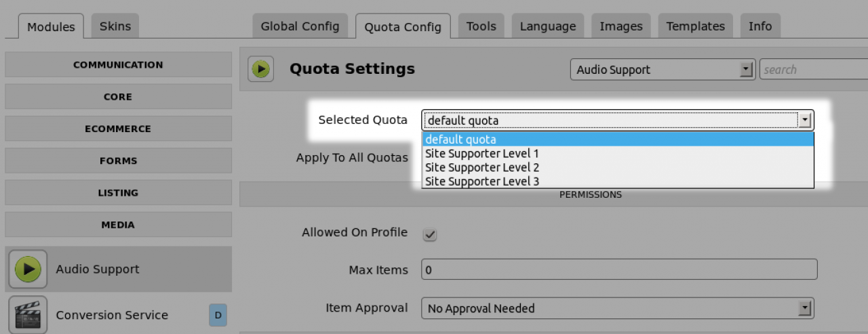Pick Site Supporter Level 2 from list
Screen dimensions: 868x334
481,167
